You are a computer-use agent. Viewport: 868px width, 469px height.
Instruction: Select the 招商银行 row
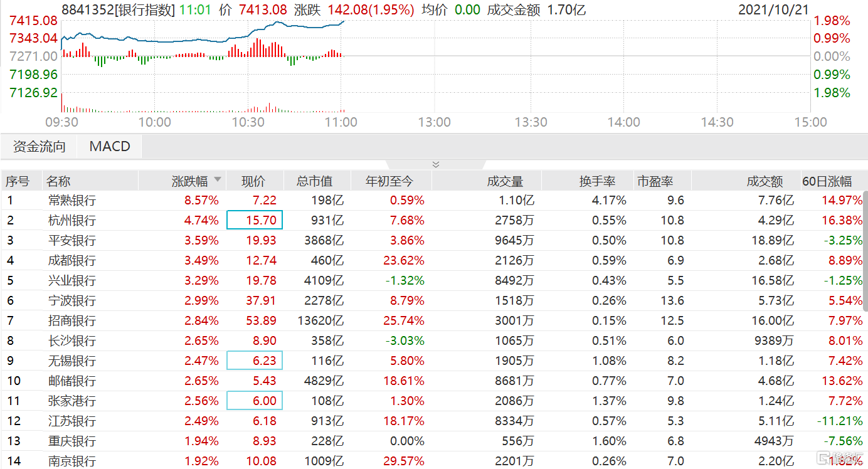click(x=431, y=321)
